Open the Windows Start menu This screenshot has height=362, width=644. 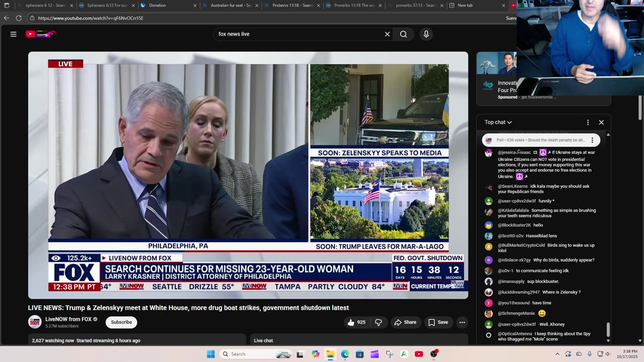[x=211, y=354]
